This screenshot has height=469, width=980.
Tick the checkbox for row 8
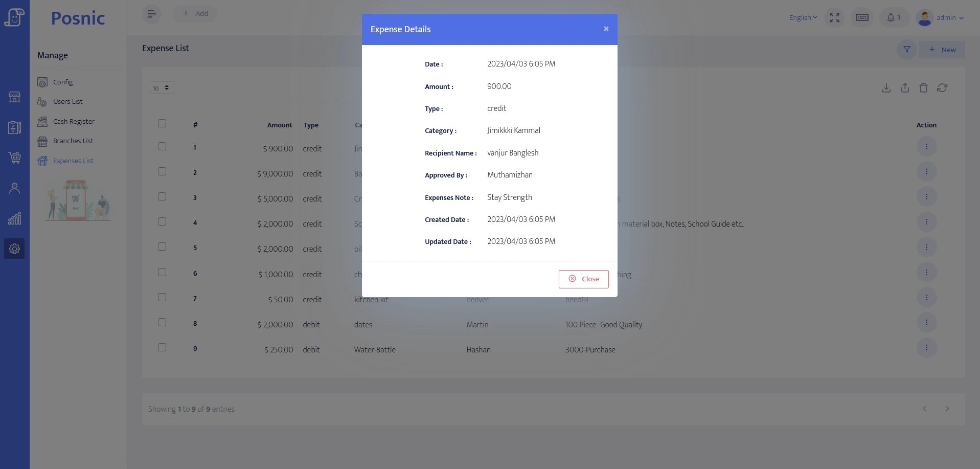click(x=162, y=323)
